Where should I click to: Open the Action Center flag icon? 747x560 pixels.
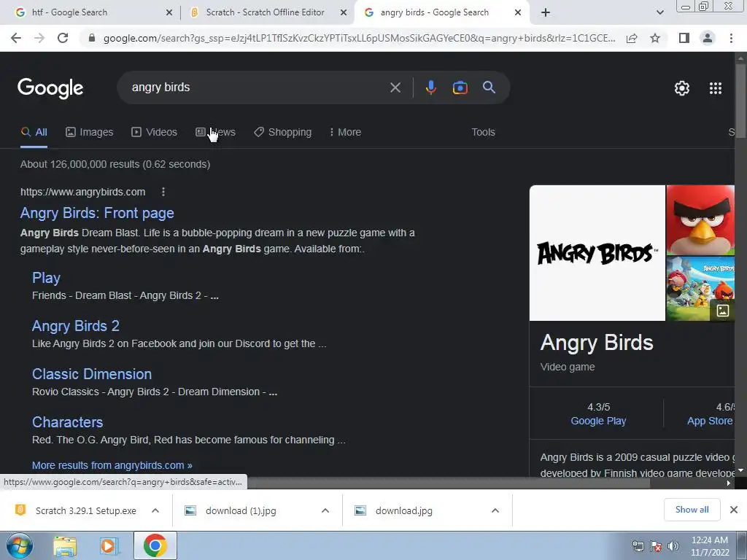[x=656, y=546]
